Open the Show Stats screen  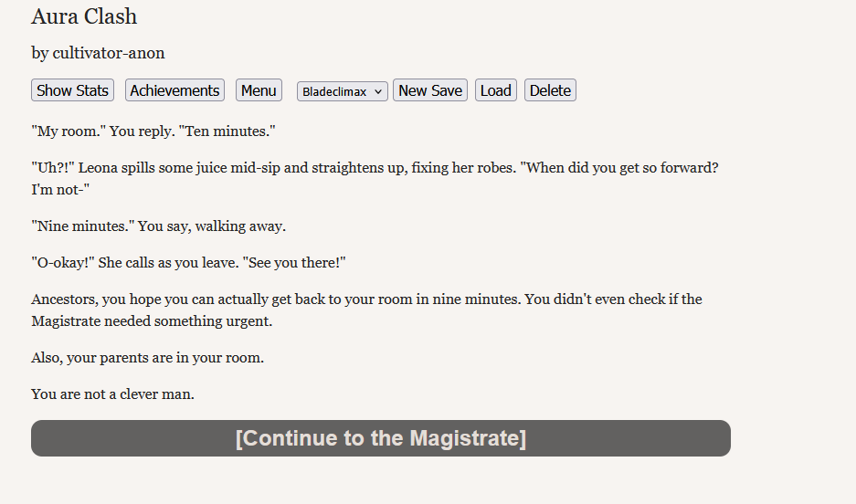pyautogui.click(x=72, y=90)
